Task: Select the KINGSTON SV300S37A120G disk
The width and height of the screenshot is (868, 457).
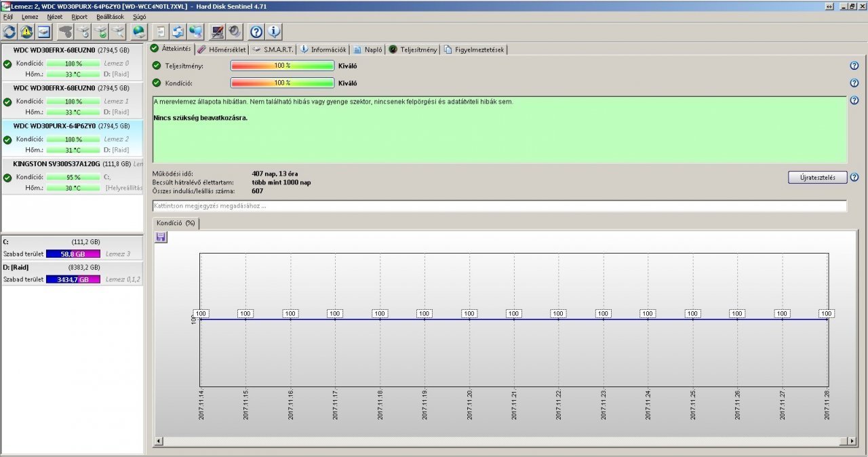Action: pyautogui.click(x=56, y=163)
